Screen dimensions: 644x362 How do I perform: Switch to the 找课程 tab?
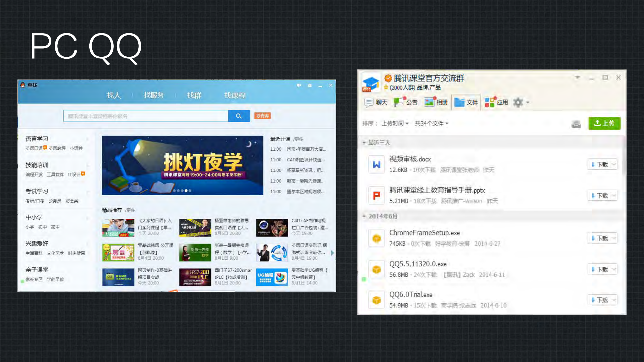click(235, 95)
